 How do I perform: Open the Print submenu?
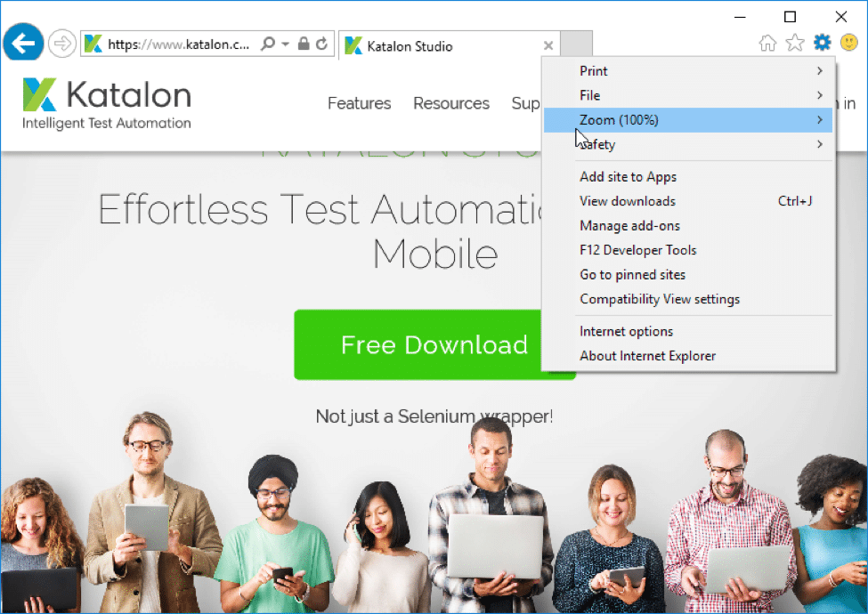[688, 71]
